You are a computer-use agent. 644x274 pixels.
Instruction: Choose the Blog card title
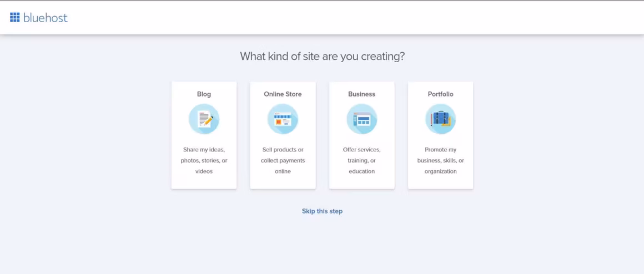click(204, 94)
